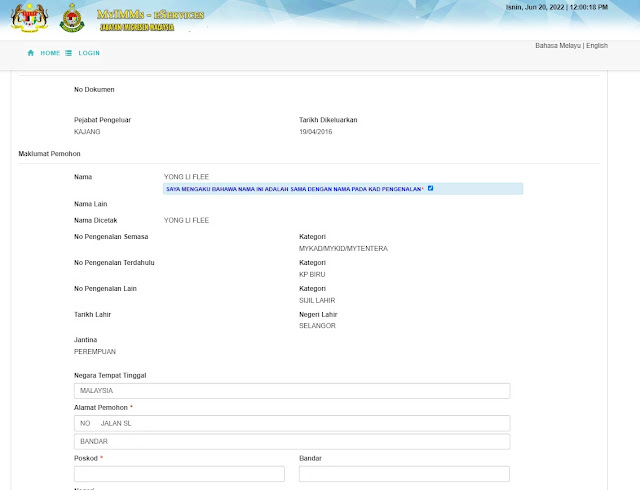Click the list icon beside LOGIN
Screen dimensions: 640x490
(x=69, y=53)
